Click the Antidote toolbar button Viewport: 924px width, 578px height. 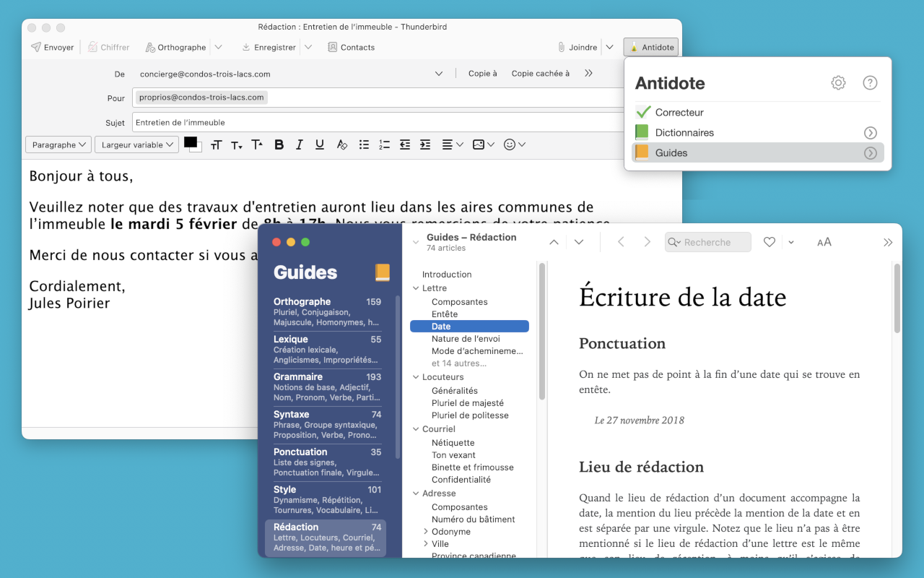tap(651, 48)
